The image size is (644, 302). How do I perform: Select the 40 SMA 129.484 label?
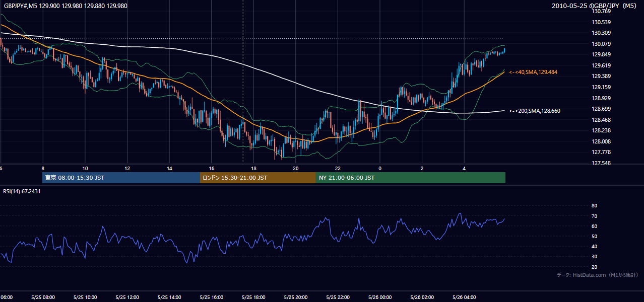pos(533,72)
